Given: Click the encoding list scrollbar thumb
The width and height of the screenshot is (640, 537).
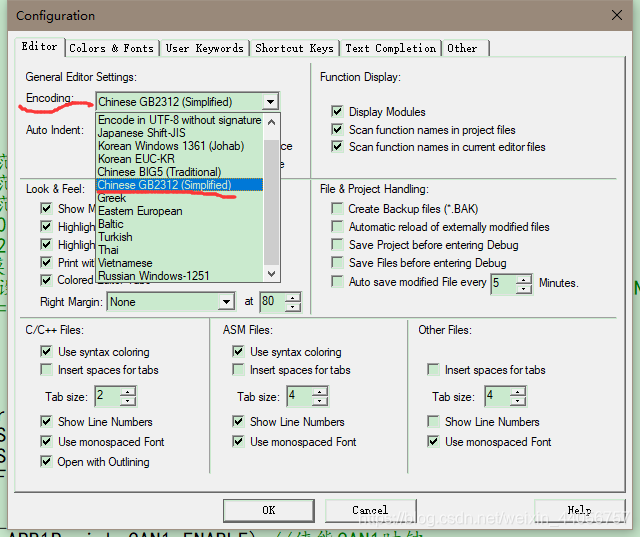Looking at the screenshot, I should coord(271,202).
